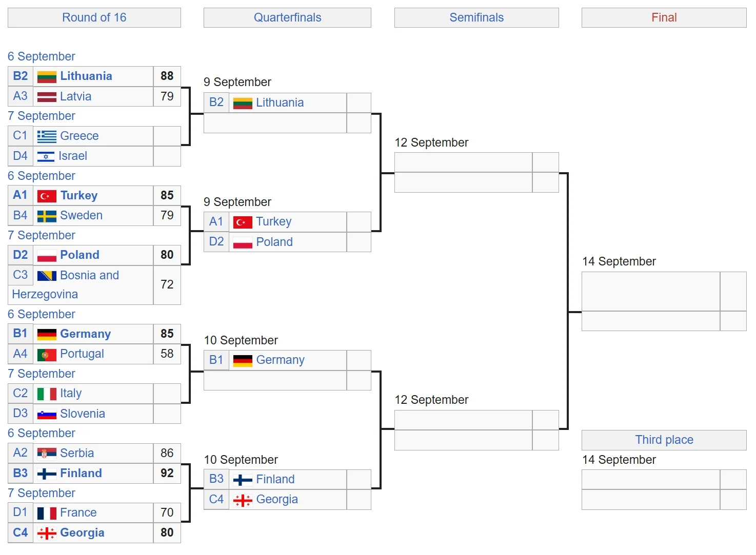Click the empty top Final team cell
This screenshot has height=555, width=756.
coord(650,291)
